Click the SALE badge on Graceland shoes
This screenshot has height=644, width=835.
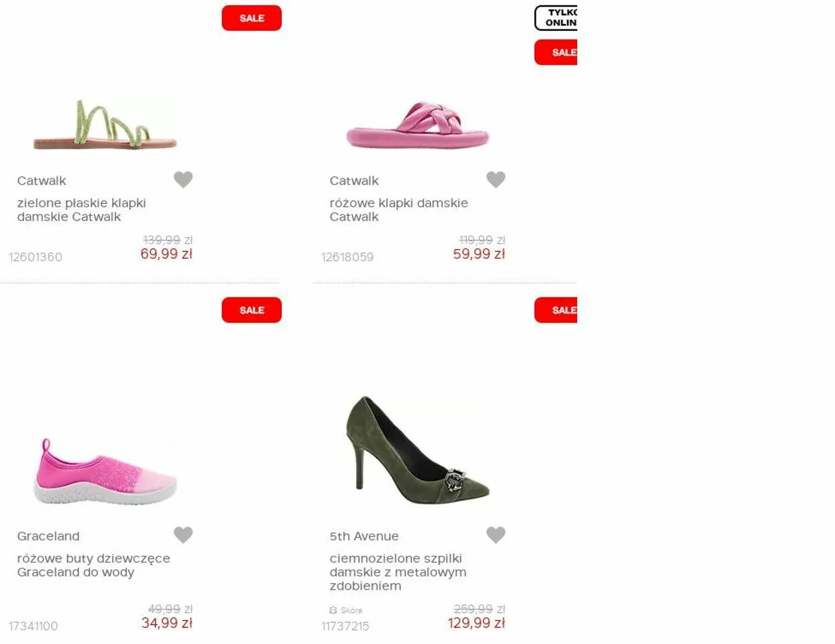pyautogui.click(x=251, y=310)
